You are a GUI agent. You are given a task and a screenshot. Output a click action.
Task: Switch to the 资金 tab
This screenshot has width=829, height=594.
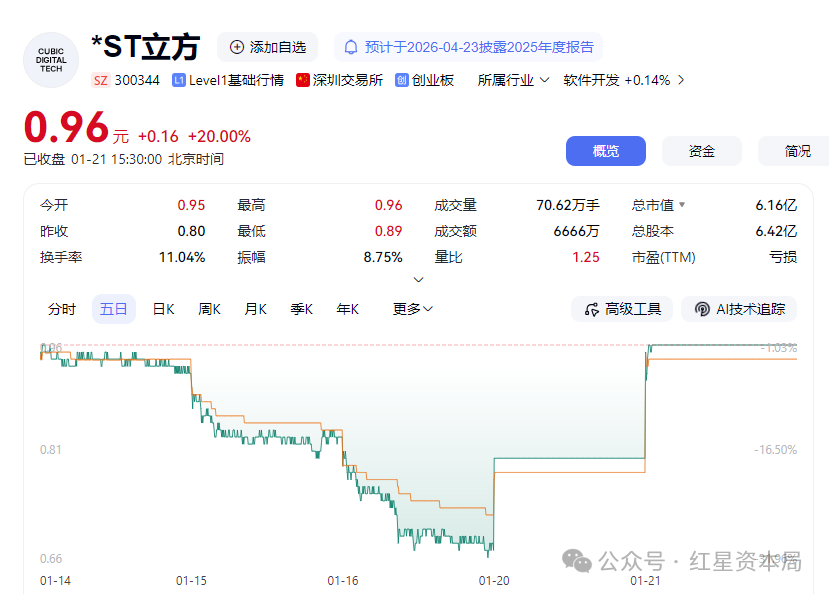click(701, 150)
